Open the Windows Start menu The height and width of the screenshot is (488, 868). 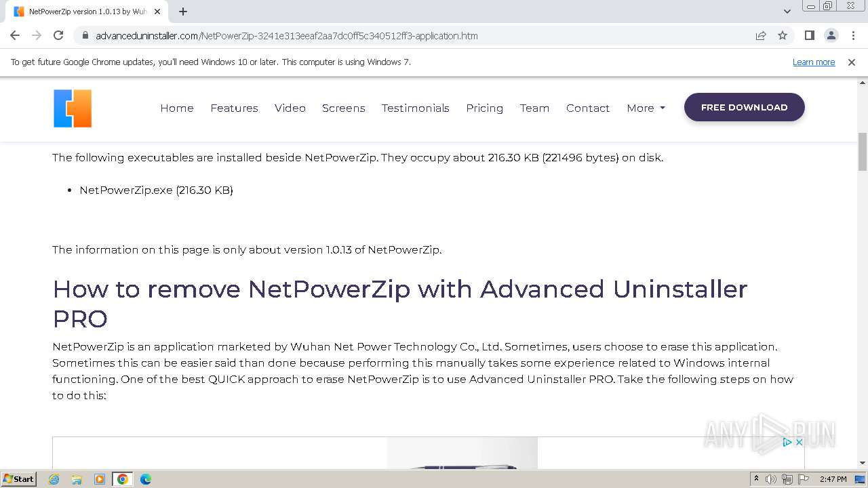point(19,479)
